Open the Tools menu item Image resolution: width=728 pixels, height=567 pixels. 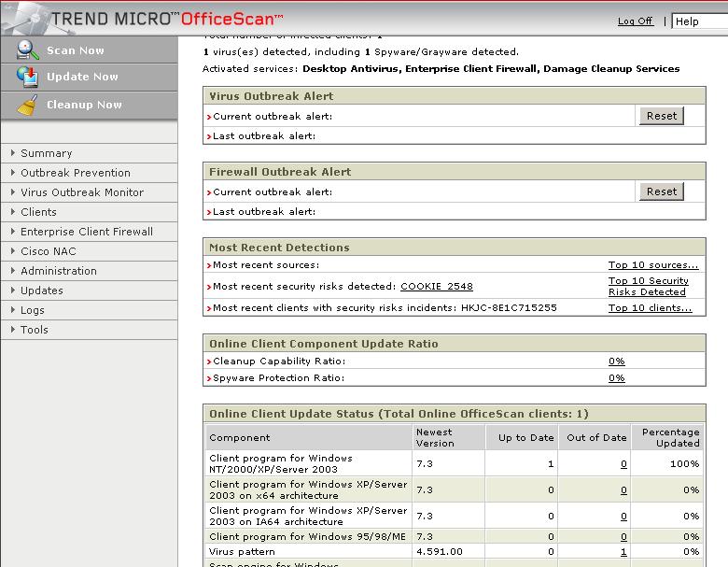pos(35,330)
